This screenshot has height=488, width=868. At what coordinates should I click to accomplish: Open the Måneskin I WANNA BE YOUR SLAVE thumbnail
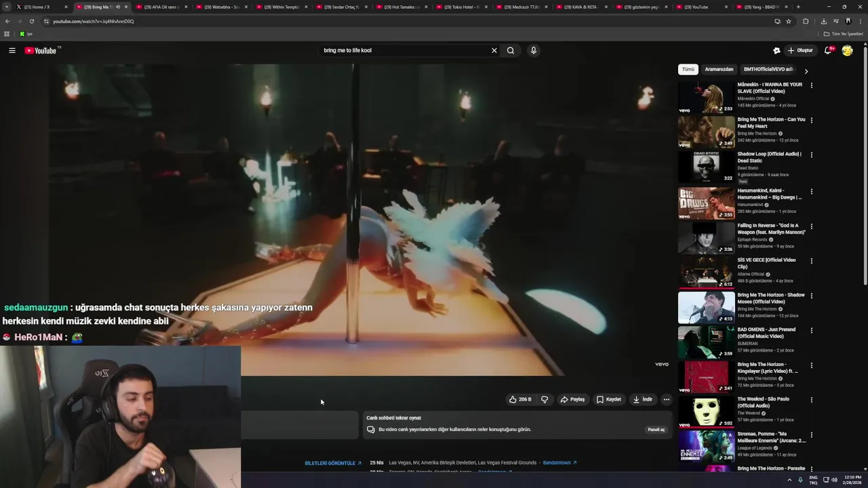706,97
